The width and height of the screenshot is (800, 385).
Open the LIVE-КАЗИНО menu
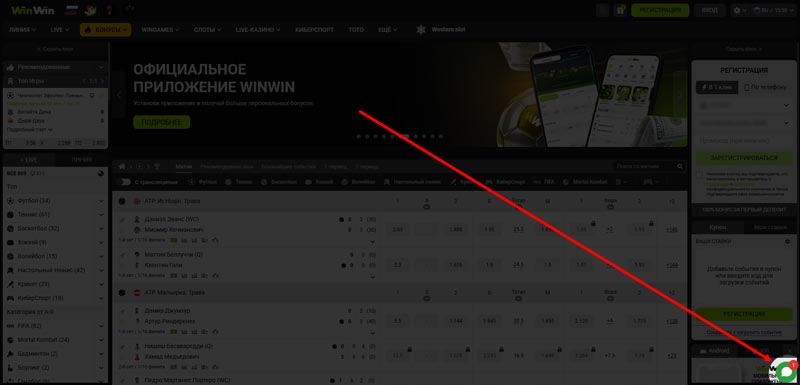(x=258, y=30)
